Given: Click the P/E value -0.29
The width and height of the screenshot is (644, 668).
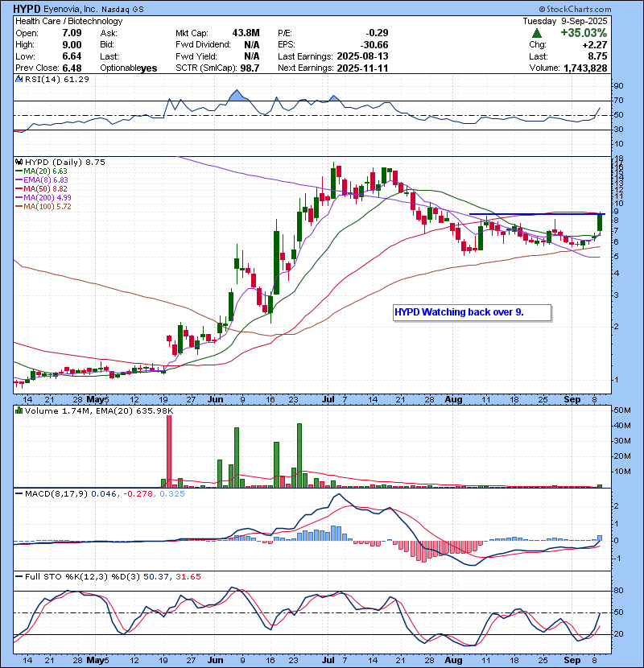Looking at the screenshot, I should 377,33.
